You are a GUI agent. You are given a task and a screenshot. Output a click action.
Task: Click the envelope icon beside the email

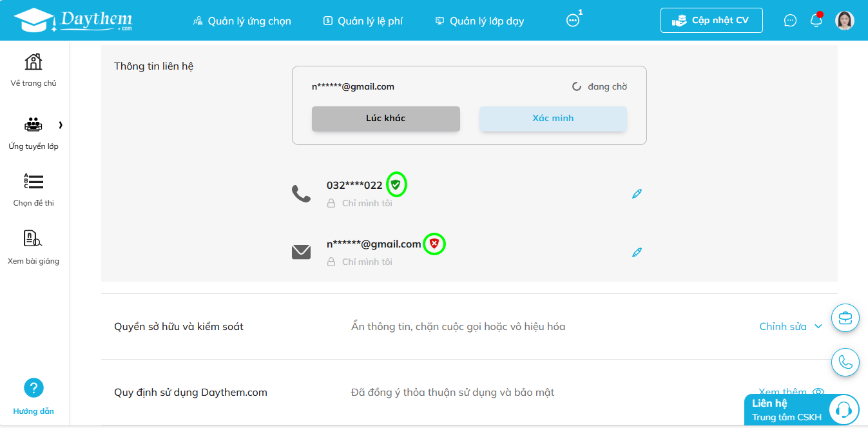[301, 252]
